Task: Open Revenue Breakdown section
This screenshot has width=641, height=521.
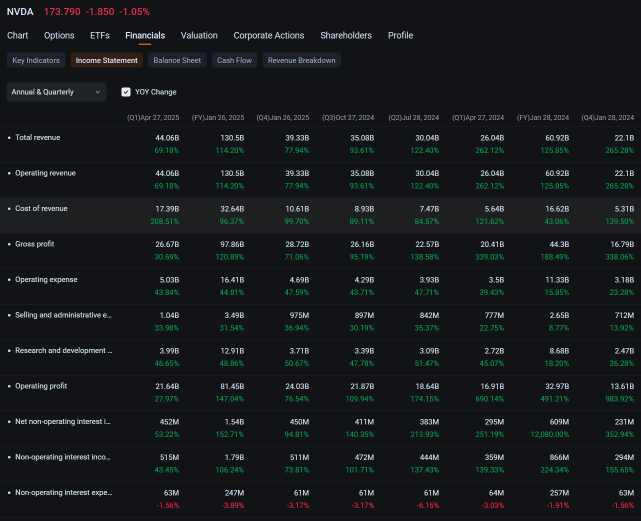Action: [x=302, y=60]
